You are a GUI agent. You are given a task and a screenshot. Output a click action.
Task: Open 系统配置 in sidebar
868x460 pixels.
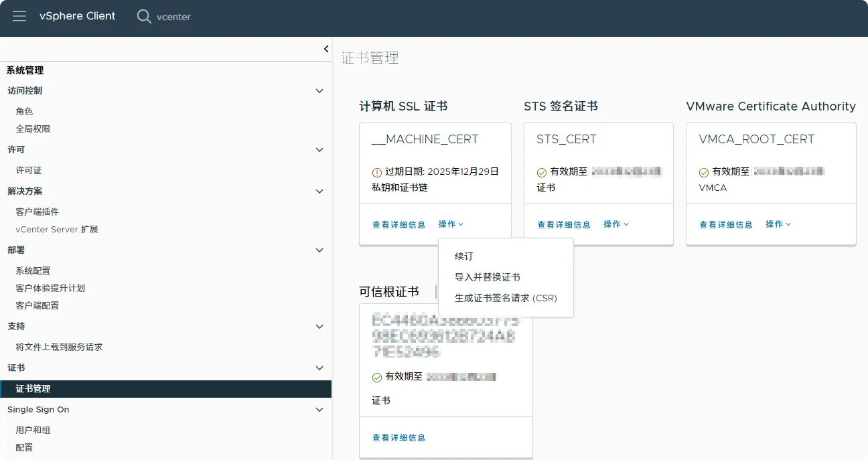33,271
